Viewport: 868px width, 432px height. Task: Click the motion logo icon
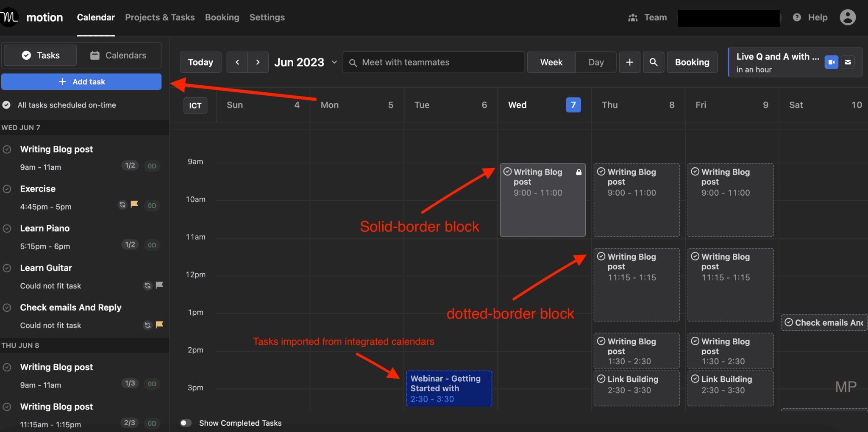pos(9,17)
